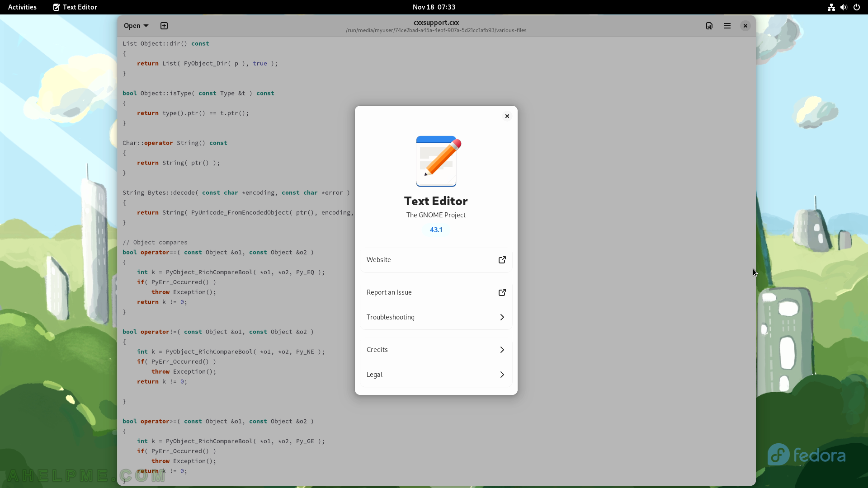This screenshot has height=488, width=868.
Task: Click the '// Object compares' comment
Action: click(155, 242)
